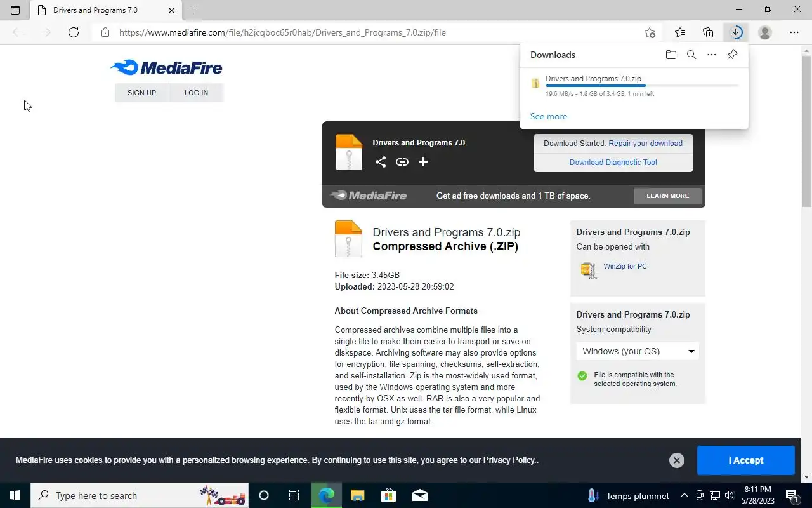The width and height of the screenshot is (812, 508).
Task: Click the zip file icon in dark header
Action: click(x=349, y=152)
